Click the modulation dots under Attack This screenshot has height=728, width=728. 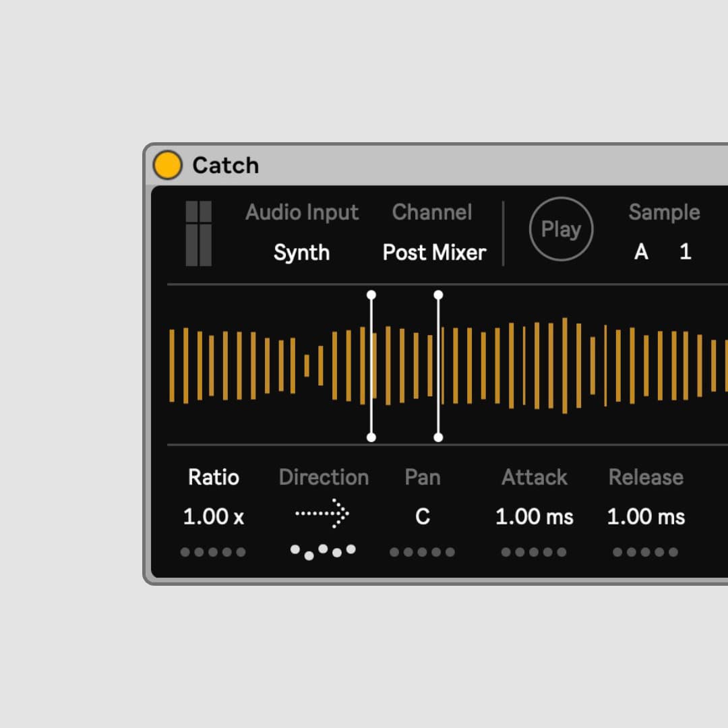point(534,552)
